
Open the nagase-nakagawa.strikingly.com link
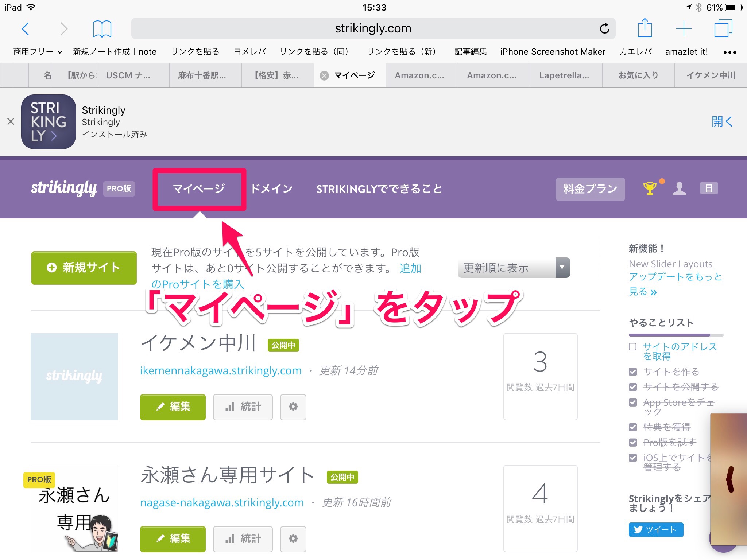coord(222,503)
